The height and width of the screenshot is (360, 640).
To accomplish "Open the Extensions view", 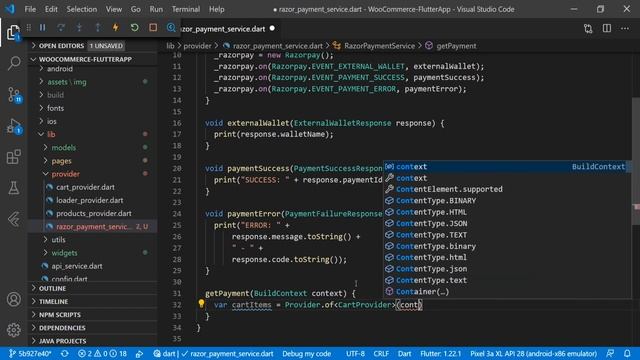I will pos(13,157).
